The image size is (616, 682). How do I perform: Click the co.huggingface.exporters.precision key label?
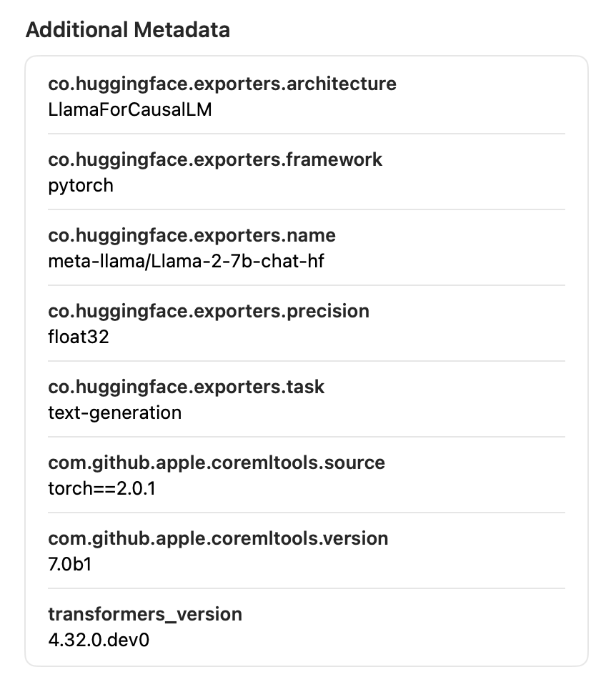point(209,311)
